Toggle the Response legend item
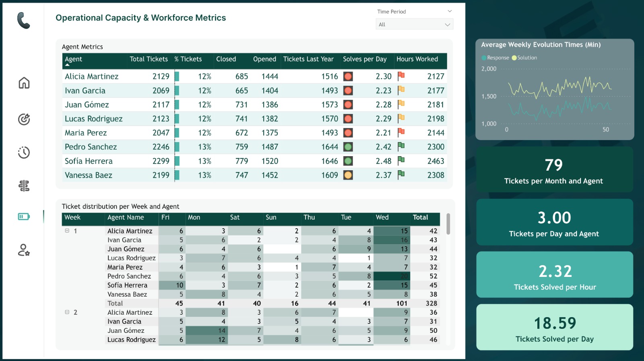Image resolution: width=644 pixels, height=361 pixels. [x=495, y=58]
